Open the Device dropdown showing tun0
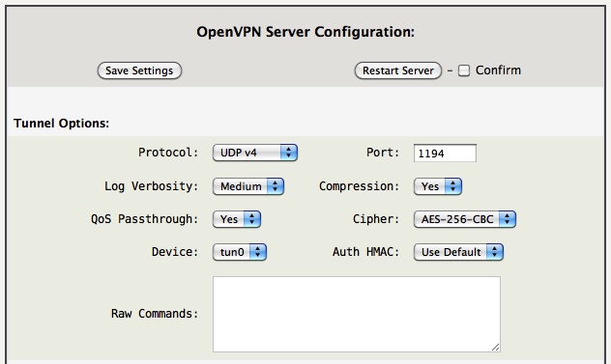The width and height of the screenshot is (611, 364). 240,252
